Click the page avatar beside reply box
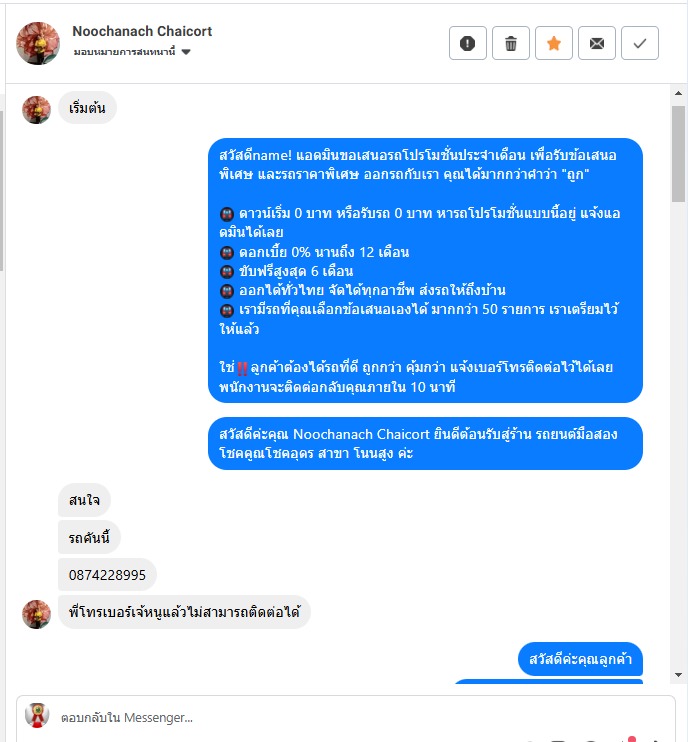 point(37,716)
